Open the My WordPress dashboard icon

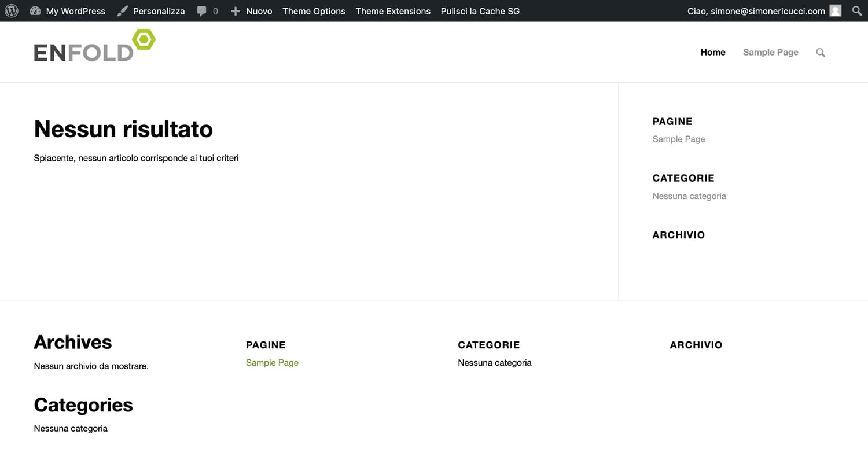[35, 11]
